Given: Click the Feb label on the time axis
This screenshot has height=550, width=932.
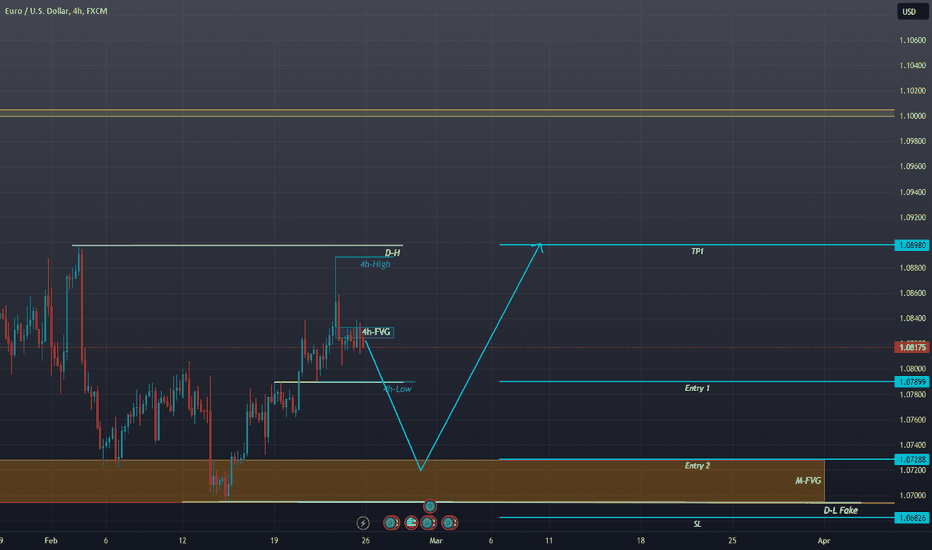Looking at the screenshot, I should coord(51,540).
